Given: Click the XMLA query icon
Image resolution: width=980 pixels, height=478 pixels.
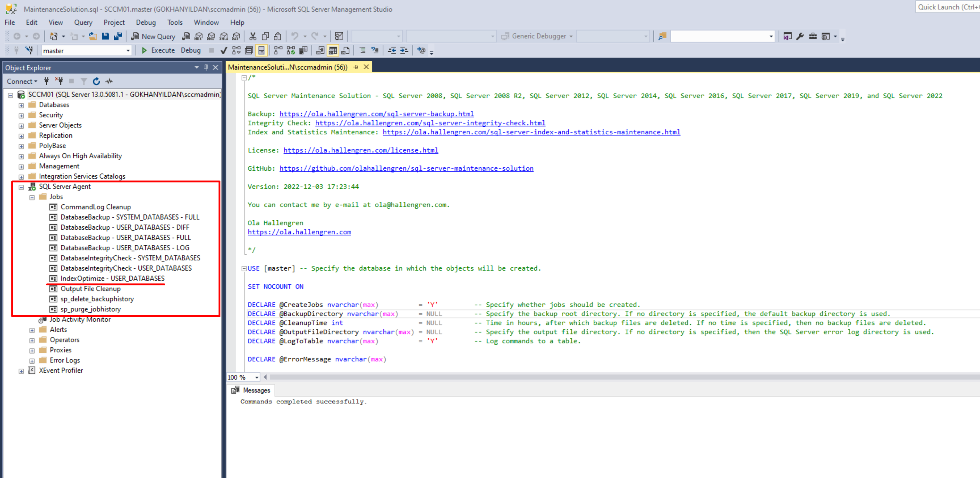Looking at the screenshot, I should coord(224,36).
